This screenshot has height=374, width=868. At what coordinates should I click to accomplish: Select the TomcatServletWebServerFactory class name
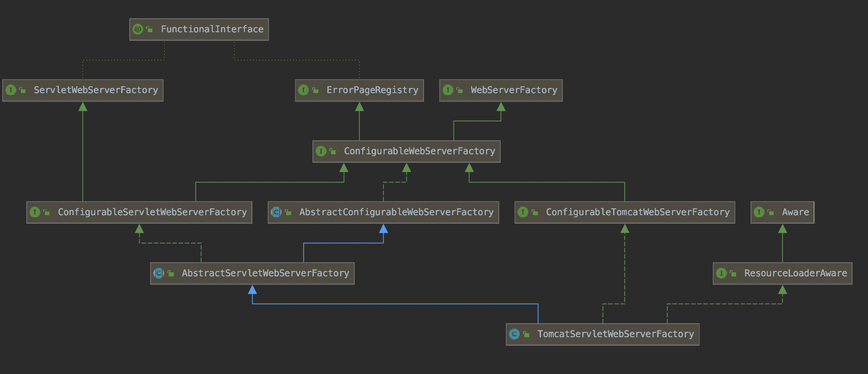(x=615, y=334)
